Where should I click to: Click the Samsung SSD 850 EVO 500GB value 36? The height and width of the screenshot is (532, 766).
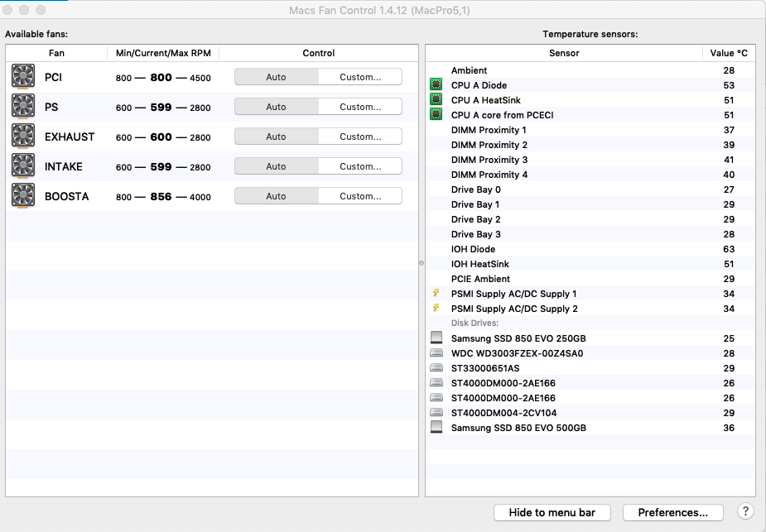[x=729, y=428]
